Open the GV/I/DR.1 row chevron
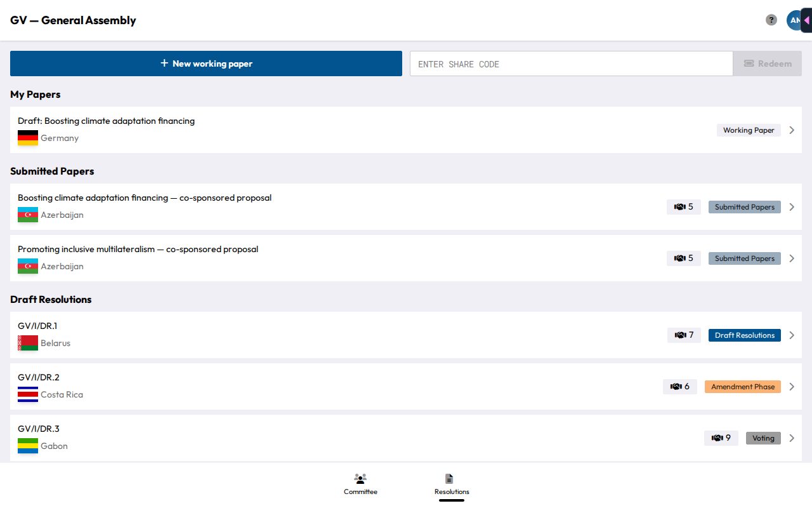 point(792,335)
